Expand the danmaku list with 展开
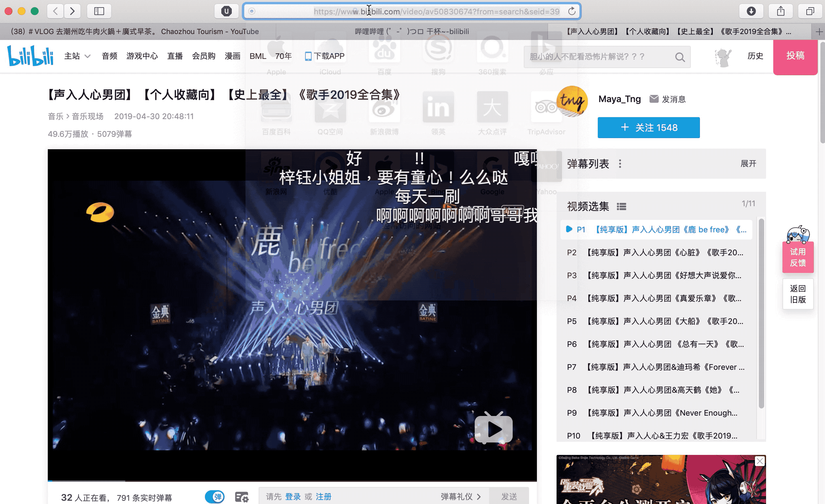The image size is (825, 504). (x=748, y=164)
